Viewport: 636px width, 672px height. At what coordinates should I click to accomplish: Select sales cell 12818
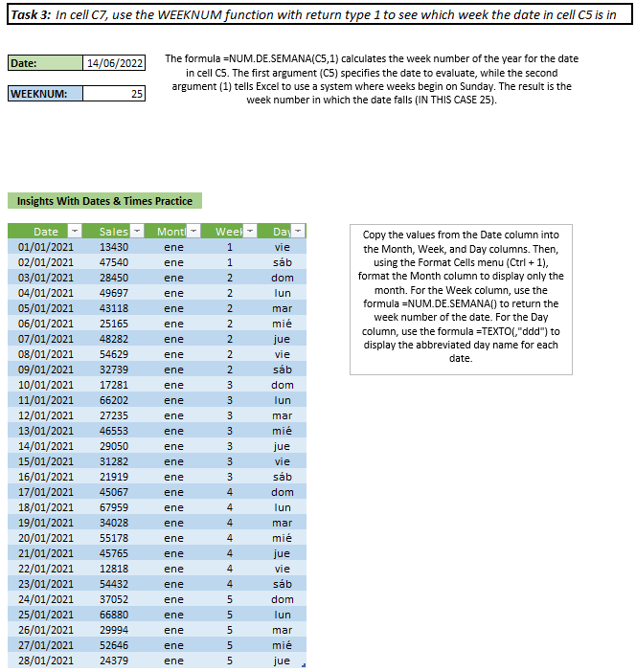113,569
